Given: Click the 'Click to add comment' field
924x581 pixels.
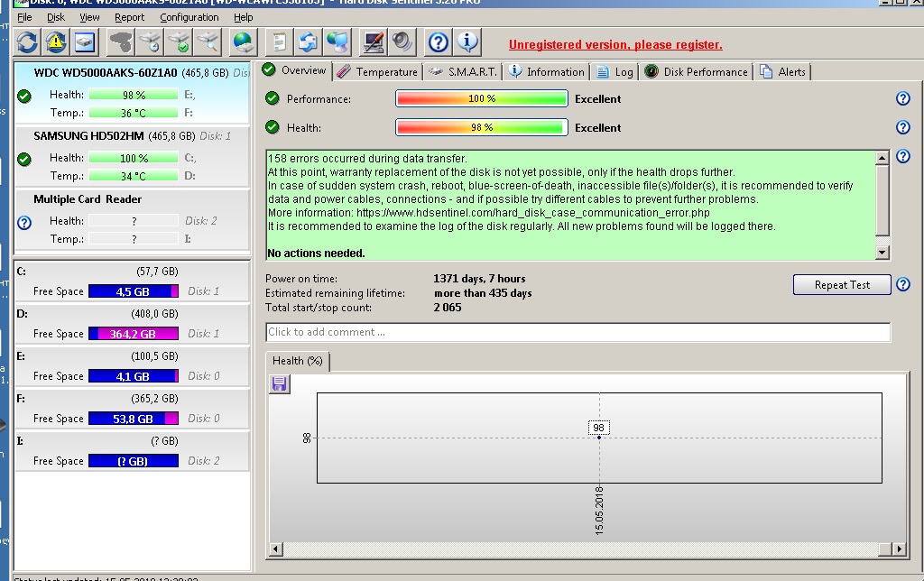Looking at the screenshot, I should click(577, 332).
